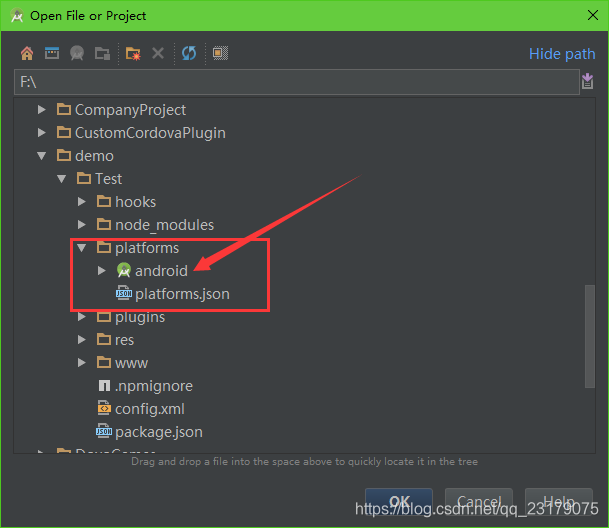Screen dimensions: 609x528
Task: Expand the CompanyProject folder
Action: 42,110
